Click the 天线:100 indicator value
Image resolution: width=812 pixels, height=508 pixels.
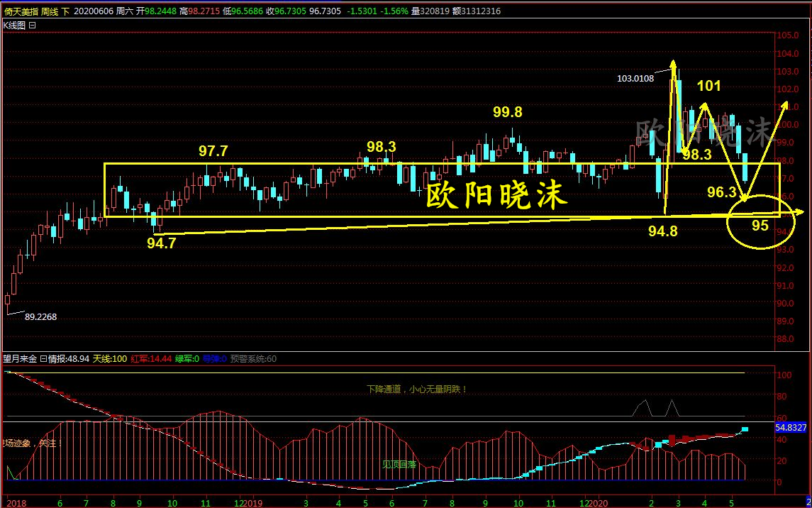pos(110,358)
